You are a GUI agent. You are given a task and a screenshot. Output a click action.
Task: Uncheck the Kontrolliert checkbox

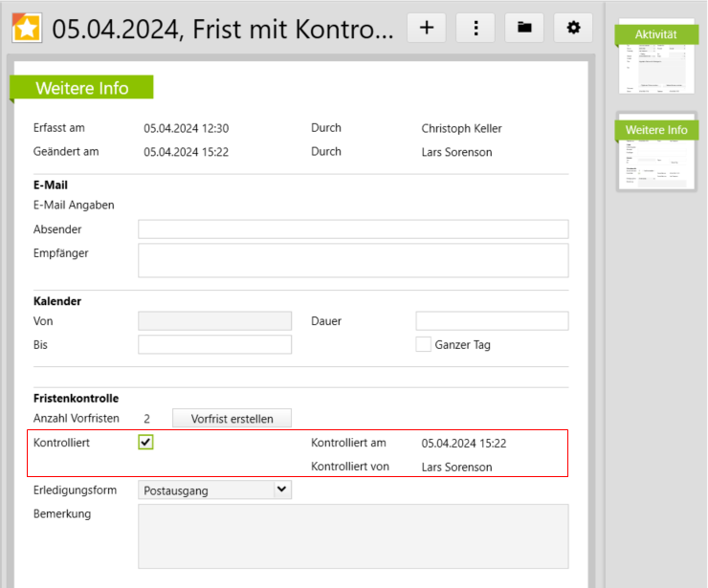(x=145, y=442)
